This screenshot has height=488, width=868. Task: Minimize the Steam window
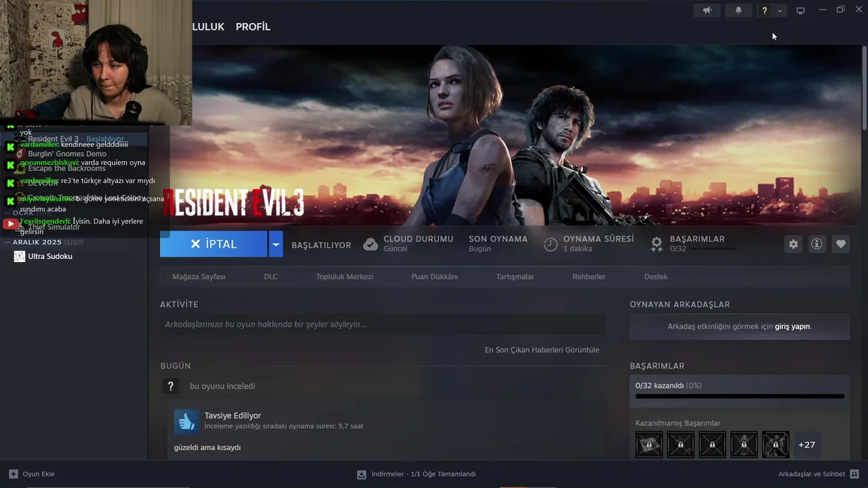coord(823,9)
